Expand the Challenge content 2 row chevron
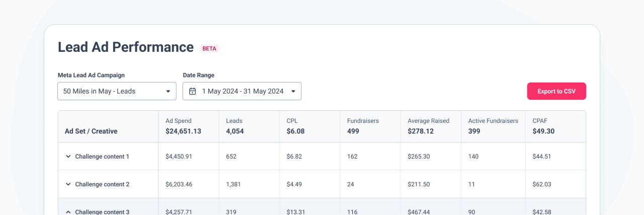644x215 pixels. (68, 184)
